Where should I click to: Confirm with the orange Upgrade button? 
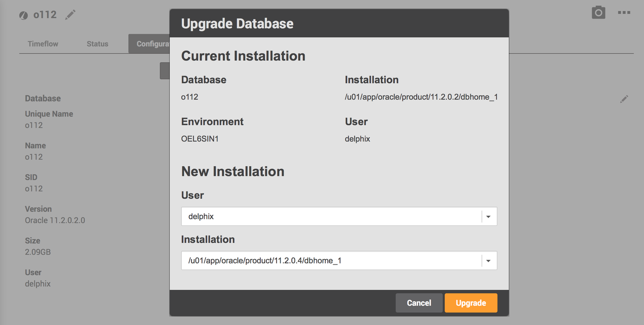[471, 303]
